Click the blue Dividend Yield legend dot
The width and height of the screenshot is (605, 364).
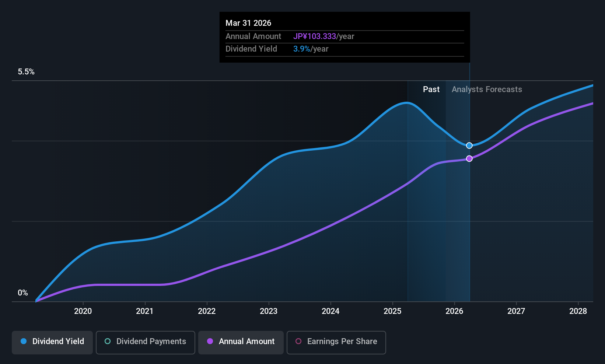coord(24,342)
